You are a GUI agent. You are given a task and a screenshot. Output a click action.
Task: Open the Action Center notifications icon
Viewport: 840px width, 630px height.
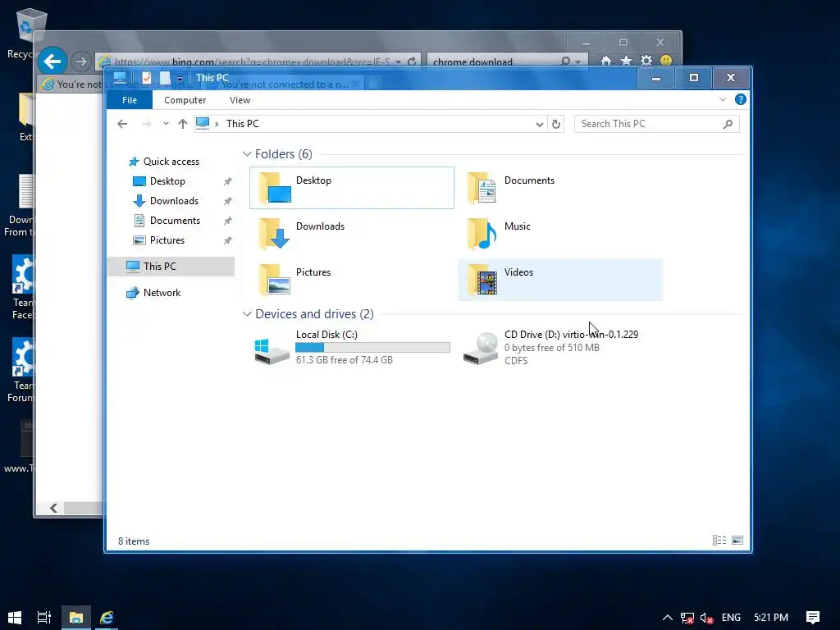tap(813, 617)
